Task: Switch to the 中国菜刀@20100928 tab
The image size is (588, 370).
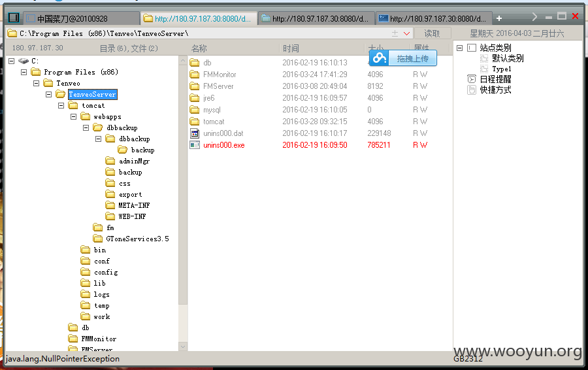Action: pyautogui.click(x=82, y=18)
